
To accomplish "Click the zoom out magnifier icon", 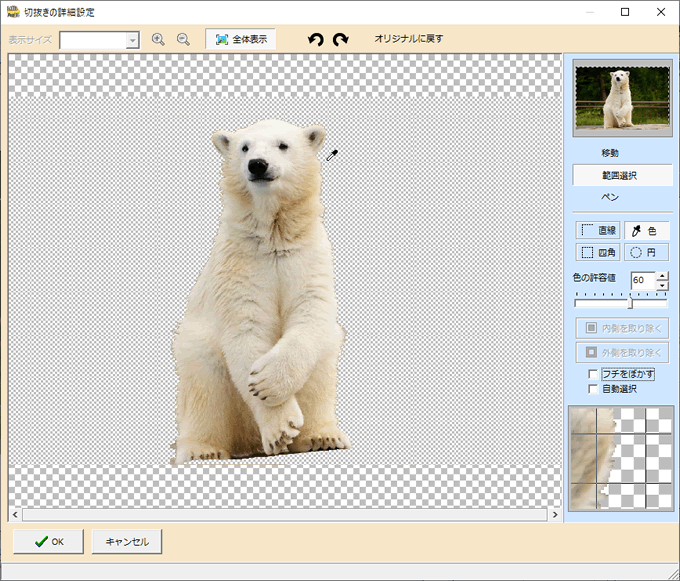I will 183,39.
